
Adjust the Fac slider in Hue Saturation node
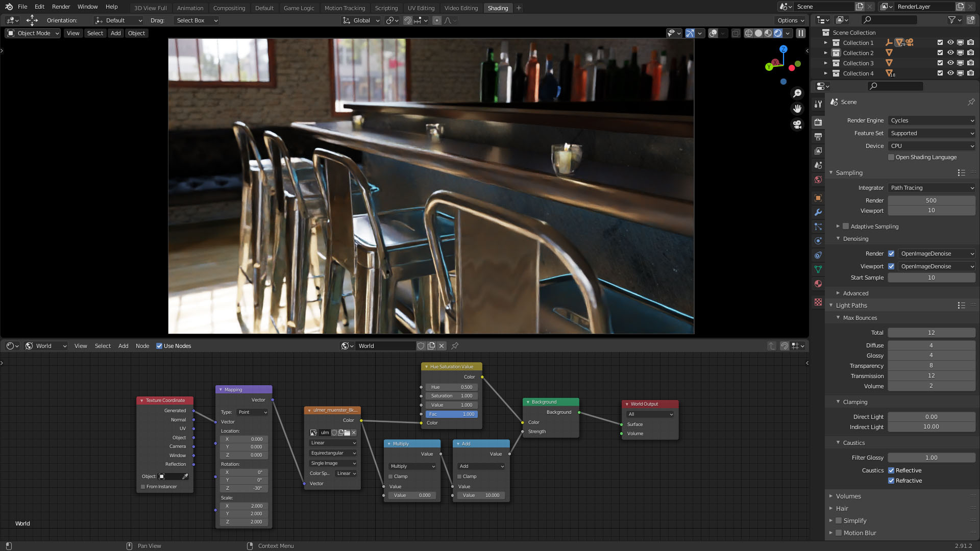pyautogui.click(x=452, y=414)
